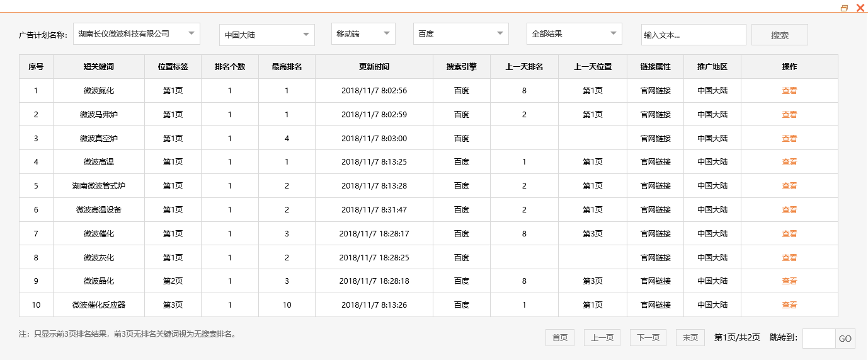The image size is (868, 360).
Task: Click the timestamp 2018/11/7 18:28:25
Action: [x=374, y=258]
